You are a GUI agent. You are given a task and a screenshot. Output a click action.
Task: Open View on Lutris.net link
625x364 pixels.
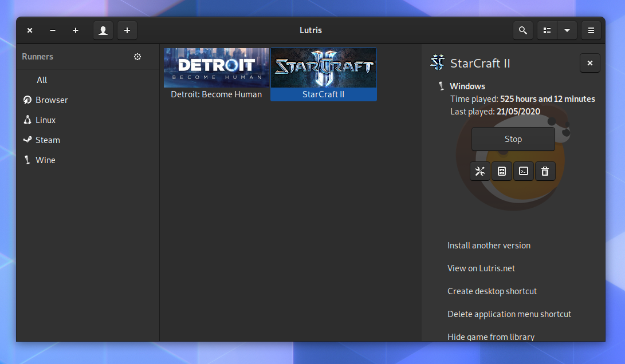pos(481,268)
